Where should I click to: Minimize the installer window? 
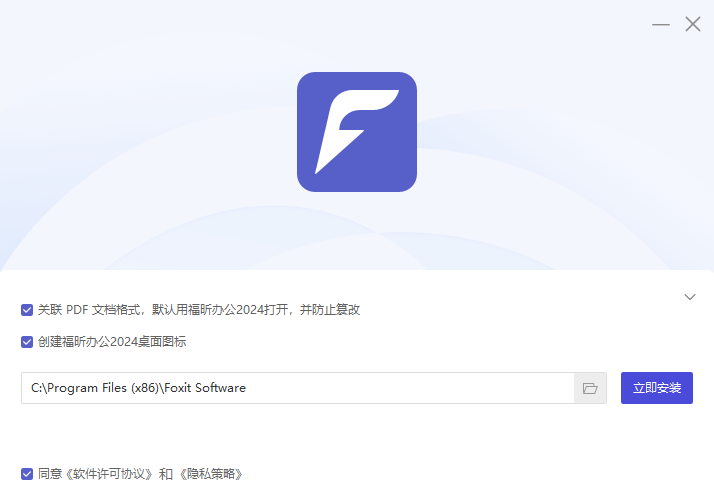pos(661,24)
